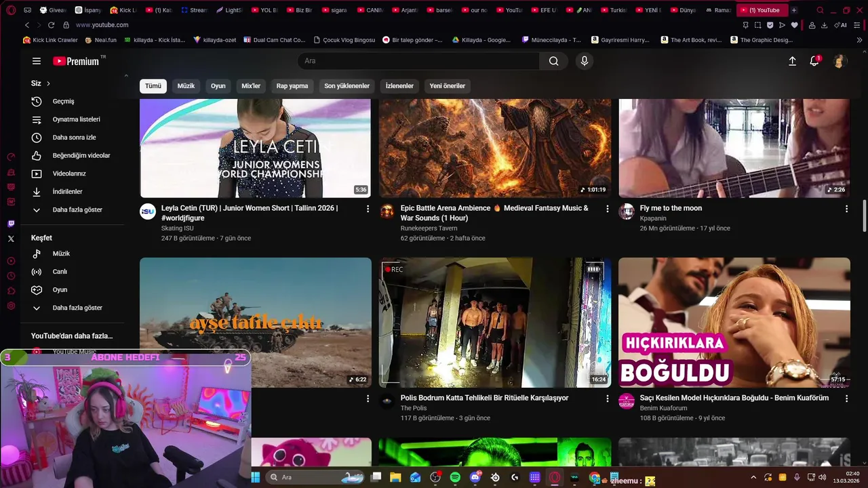The width and height of the screenshot is (868, 488).
Task: Go to YouTube Premium home logo
Action: tap(76, 61)
